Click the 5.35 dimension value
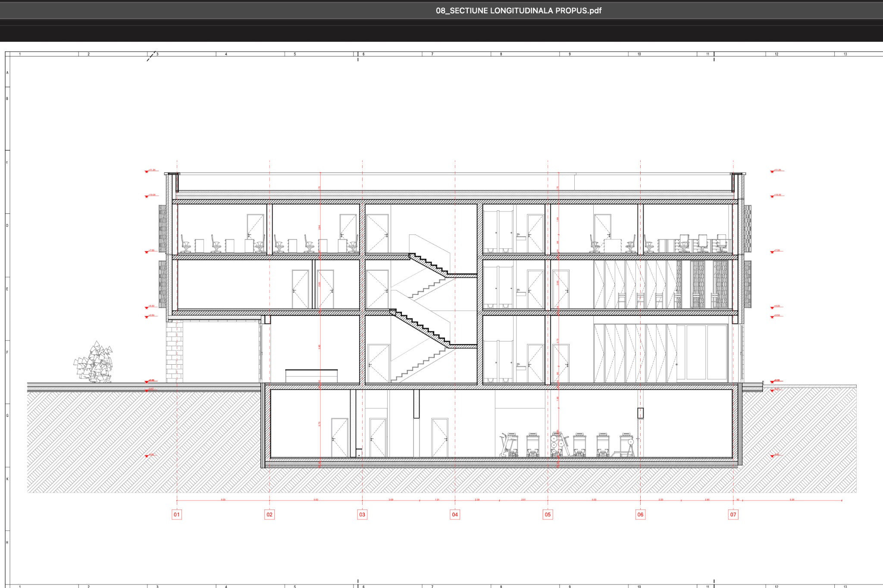This screenshot has width=883, height=588. tap(792, 499)
